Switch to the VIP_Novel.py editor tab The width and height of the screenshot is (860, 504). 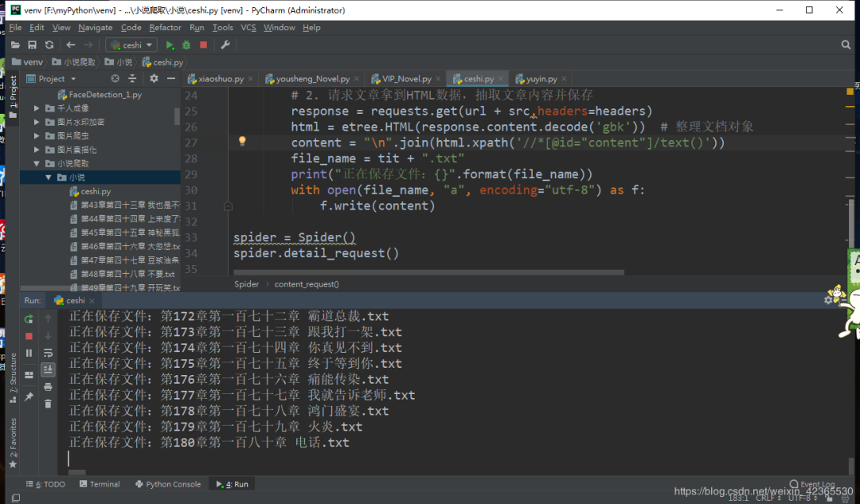tap(406, 79)
